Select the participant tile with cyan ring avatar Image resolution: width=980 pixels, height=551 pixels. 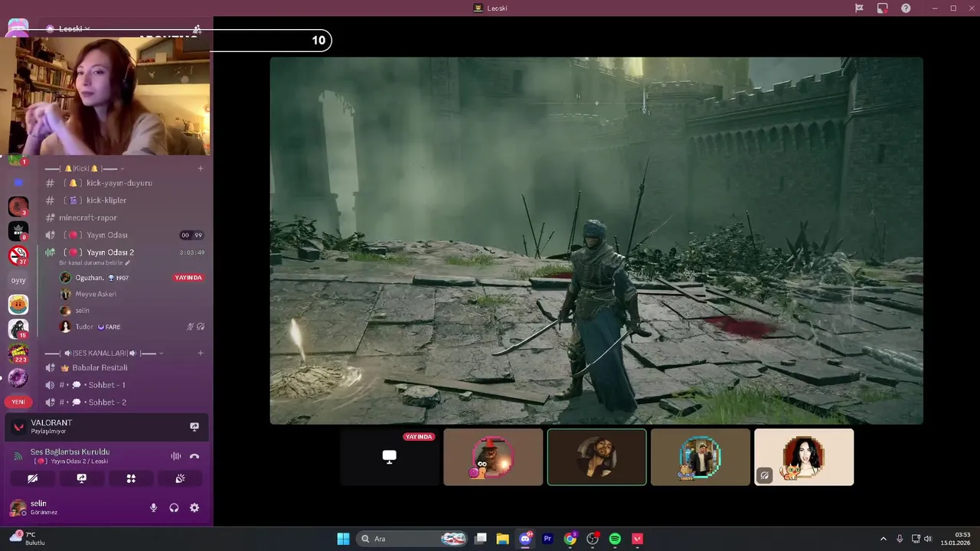701,457
